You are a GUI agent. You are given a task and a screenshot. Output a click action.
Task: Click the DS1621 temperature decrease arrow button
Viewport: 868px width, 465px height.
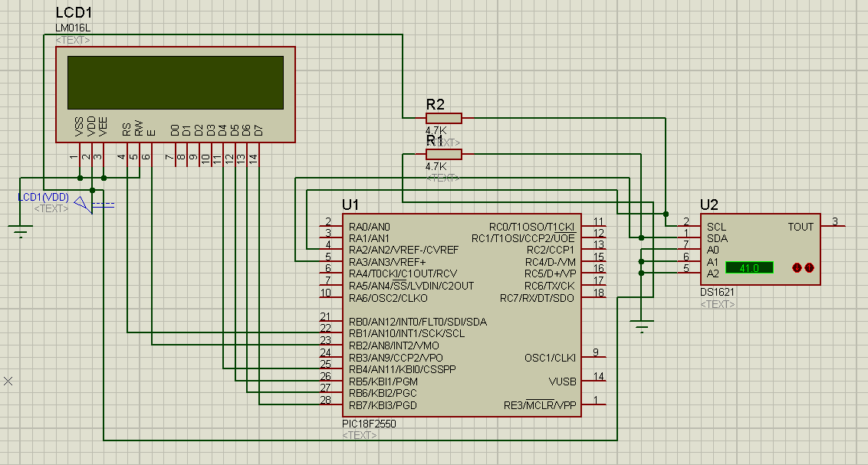coord(797,268)
